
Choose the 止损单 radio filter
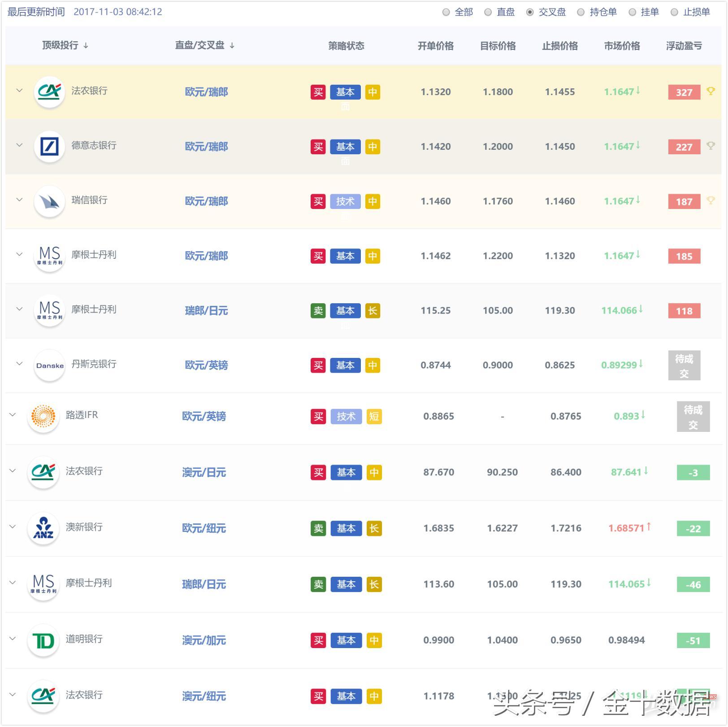tap(674, 13)
